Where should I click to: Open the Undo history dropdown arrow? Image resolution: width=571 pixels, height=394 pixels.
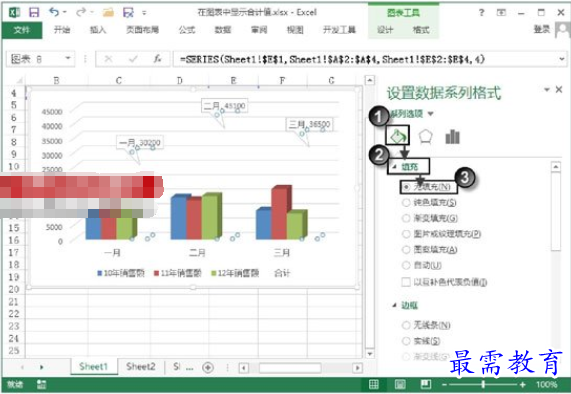pos(65,12)
